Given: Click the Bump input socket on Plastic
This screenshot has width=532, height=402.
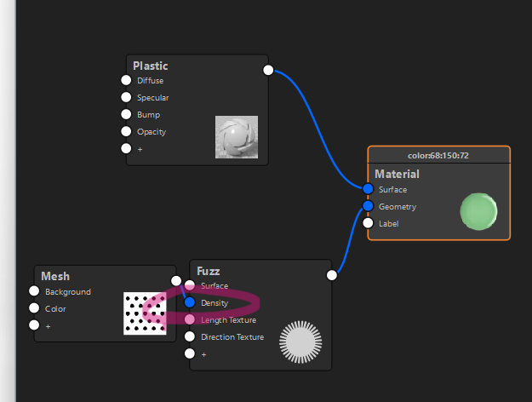Looking at the screenshot, I should [x=126, y=114].
